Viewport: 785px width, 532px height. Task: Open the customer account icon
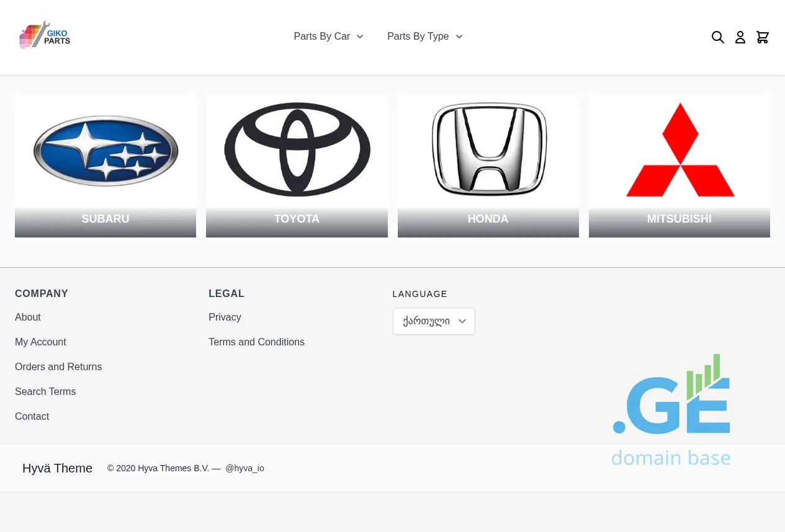(740, 37)
